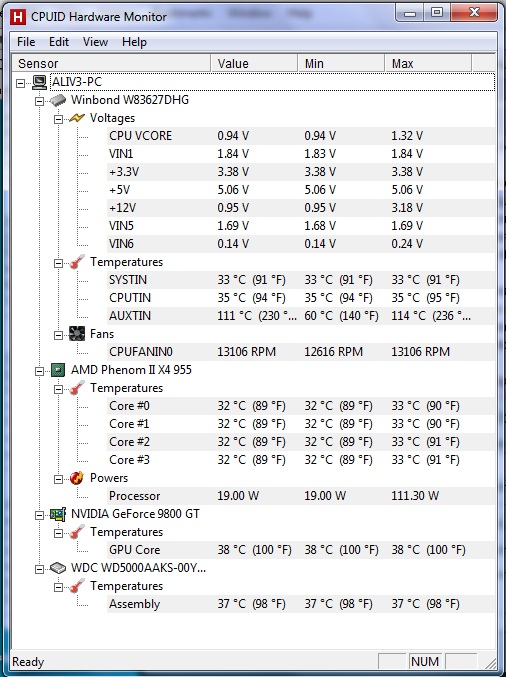
Task: Close the Hardware Monitor window
Action: coord(474,13)
